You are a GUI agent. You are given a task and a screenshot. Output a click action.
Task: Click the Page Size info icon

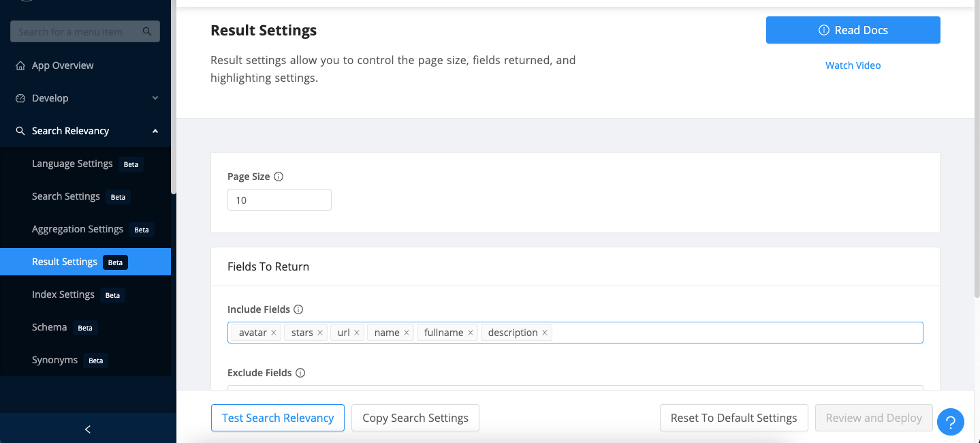click(x=279, y=177)
